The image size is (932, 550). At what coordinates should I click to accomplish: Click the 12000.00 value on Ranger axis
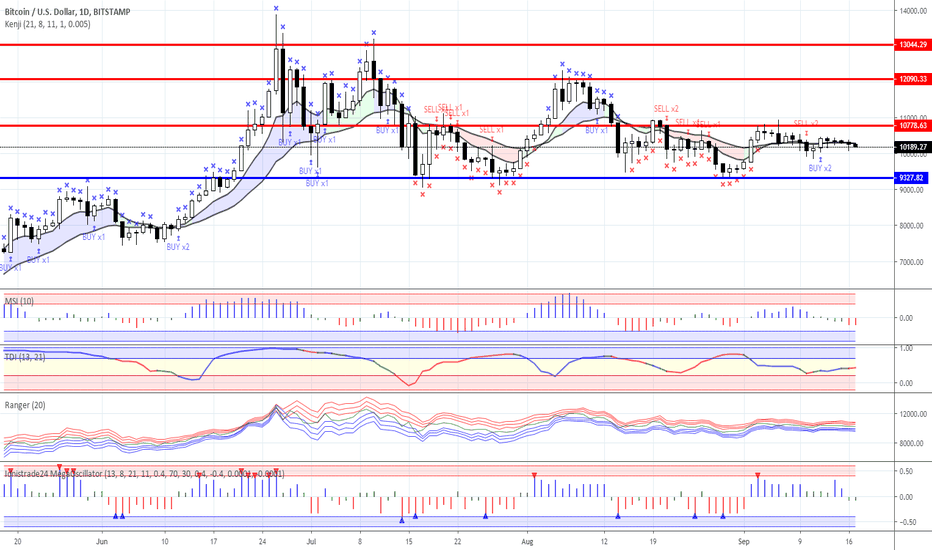point(912,414)
